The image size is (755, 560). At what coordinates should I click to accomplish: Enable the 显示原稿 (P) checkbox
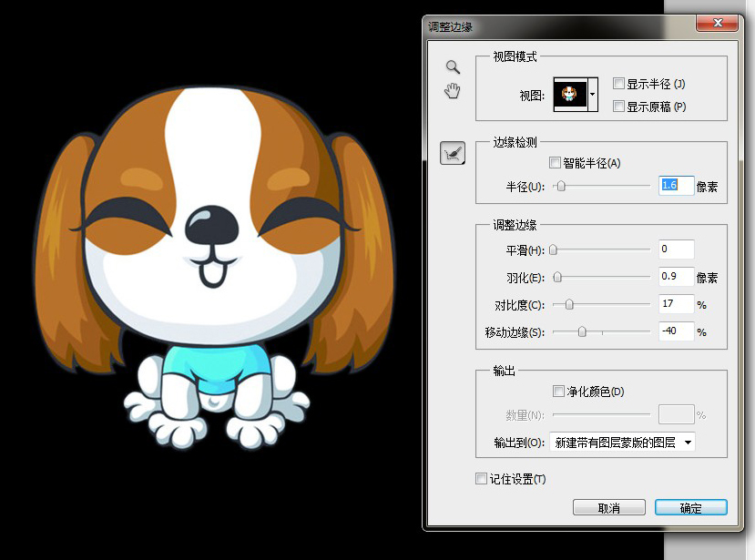619,107
